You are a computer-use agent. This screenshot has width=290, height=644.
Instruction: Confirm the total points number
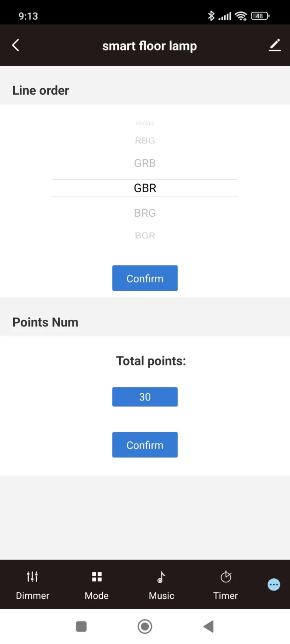145,445
